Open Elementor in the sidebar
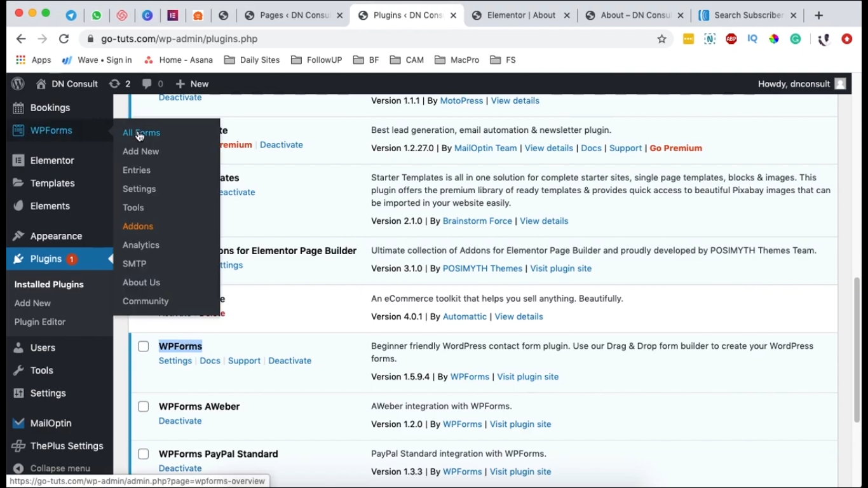The width and height of the screenshot is (868, 488). [x=52, y=160]
